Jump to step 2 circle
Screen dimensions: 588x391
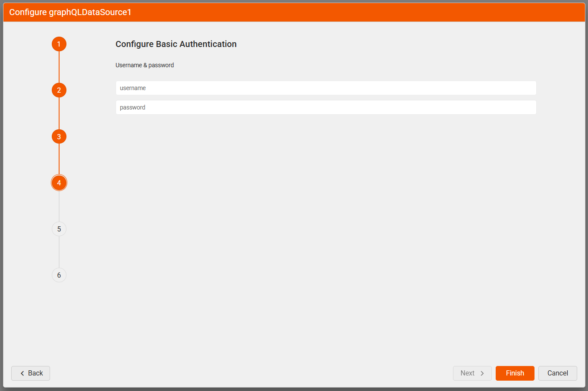[59, 90]
